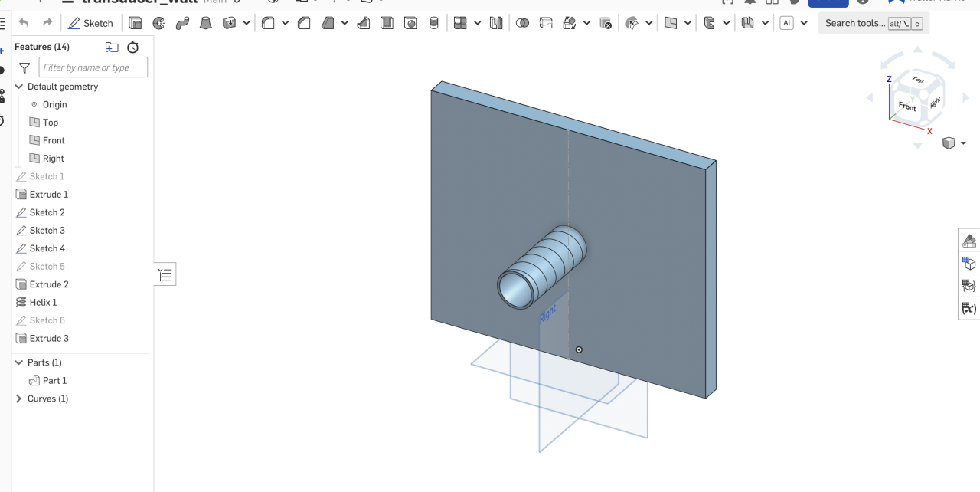This screenshot has height=492, width=980.
Task: Toggle the feature list panel button
Action: [x=165, y=274]
